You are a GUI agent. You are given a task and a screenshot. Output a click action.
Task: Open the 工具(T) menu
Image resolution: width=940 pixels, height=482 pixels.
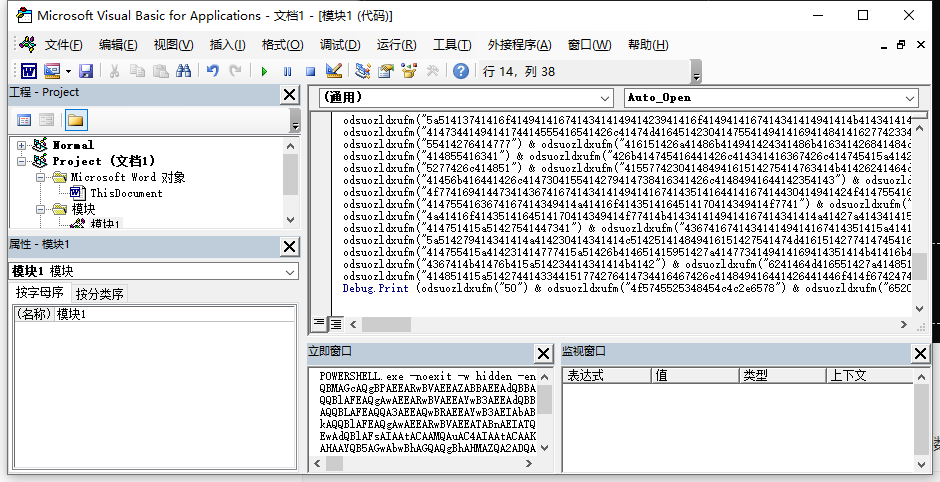(452, 45)
